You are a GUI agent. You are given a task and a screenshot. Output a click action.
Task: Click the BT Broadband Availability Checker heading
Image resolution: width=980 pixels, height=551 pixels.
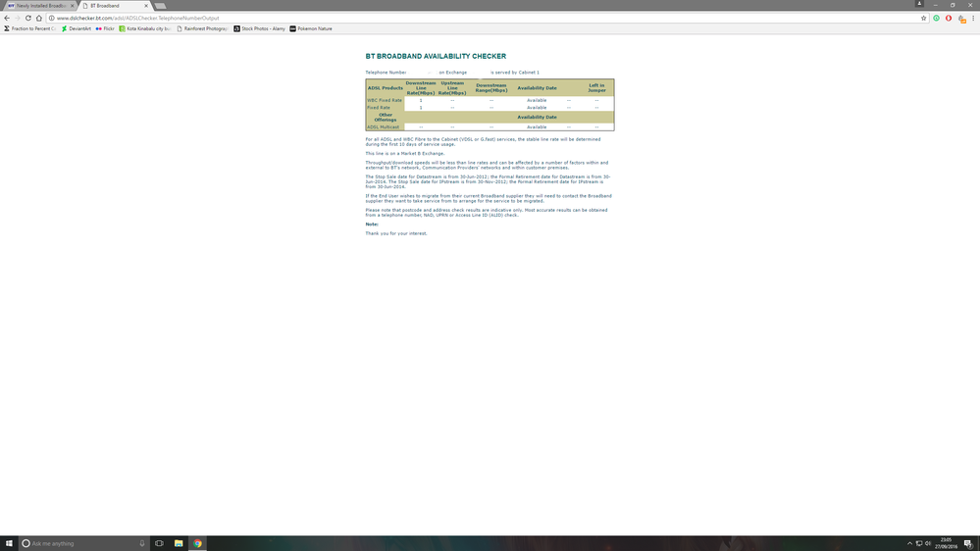click(x=436, y=56)
